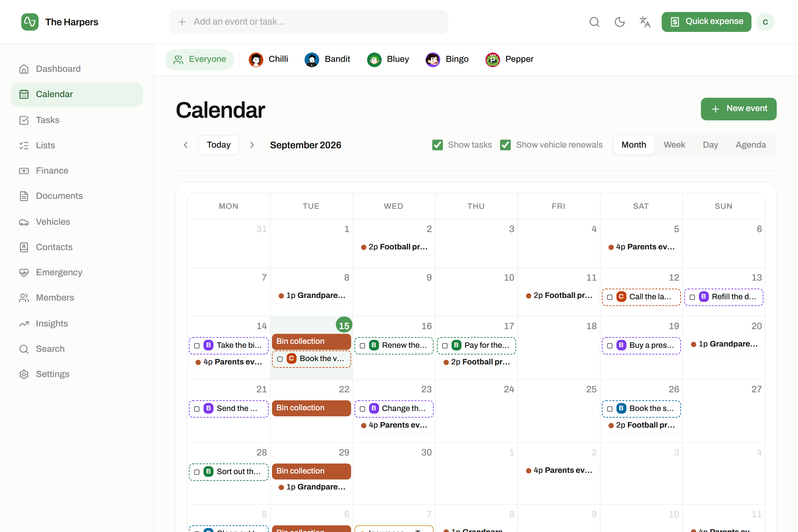Viewport: 798px width, 532px height.
Task: Check off the Call the la... task
Action: point(610,297)
